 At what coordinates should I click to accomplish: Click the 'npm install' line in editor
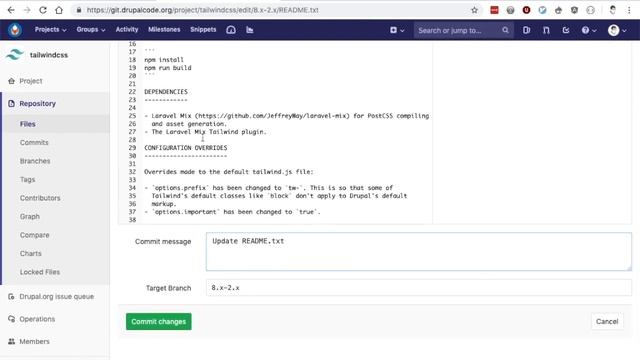pyautogui.click(x=164, y=60)
